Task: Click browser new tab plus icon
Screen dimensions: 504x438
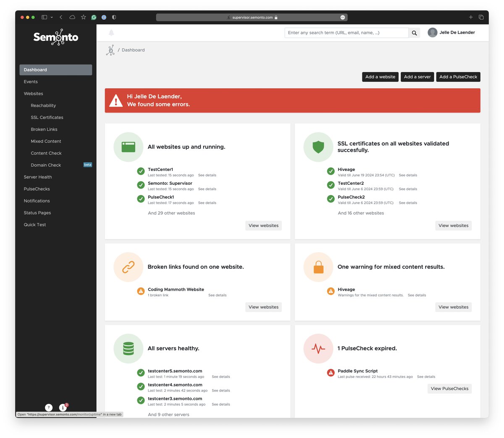Action: [471, 17]
